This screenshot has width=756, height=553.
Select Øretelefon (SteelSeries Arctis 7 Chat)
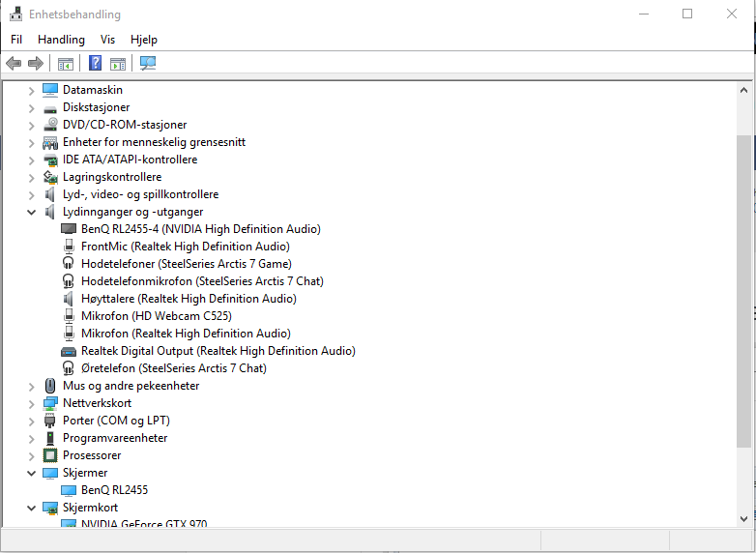[174, 368]
